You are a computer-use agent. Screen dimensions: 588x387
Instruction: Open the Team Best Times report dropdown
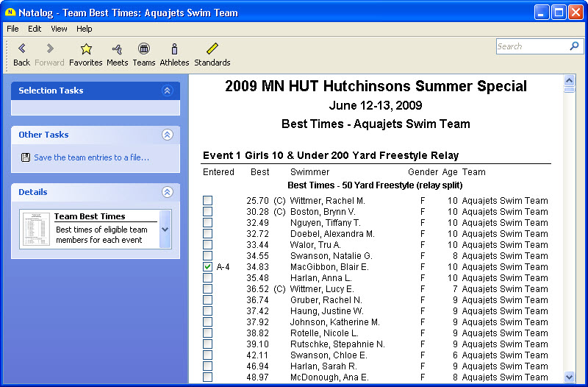pyautogui.click(x=165, y=229)
